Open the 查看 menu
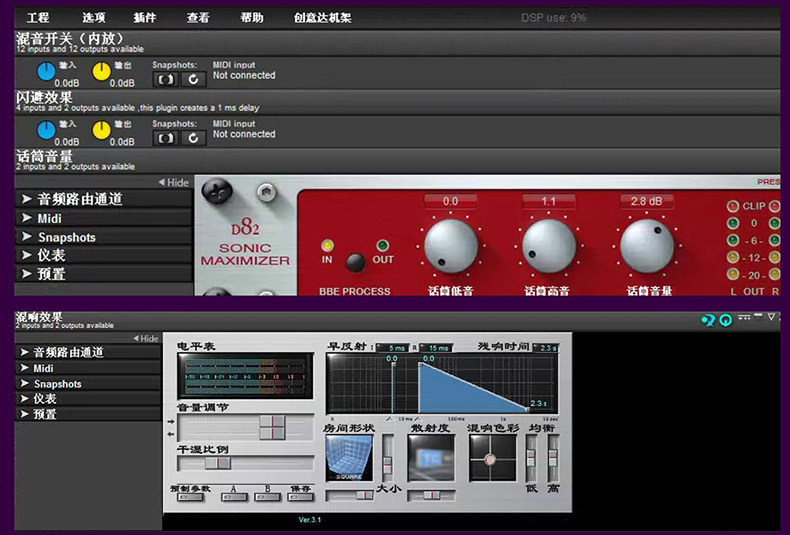 [198, 18]
